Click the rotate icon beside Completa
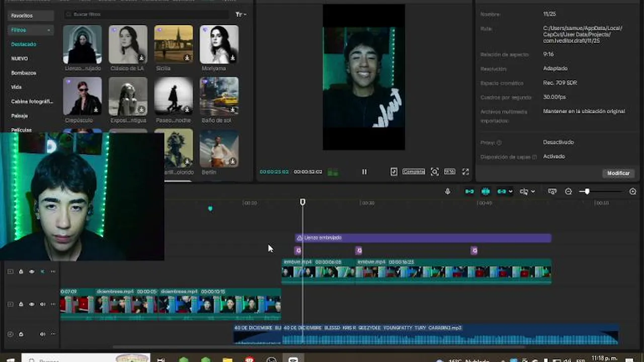 [394, 172]
